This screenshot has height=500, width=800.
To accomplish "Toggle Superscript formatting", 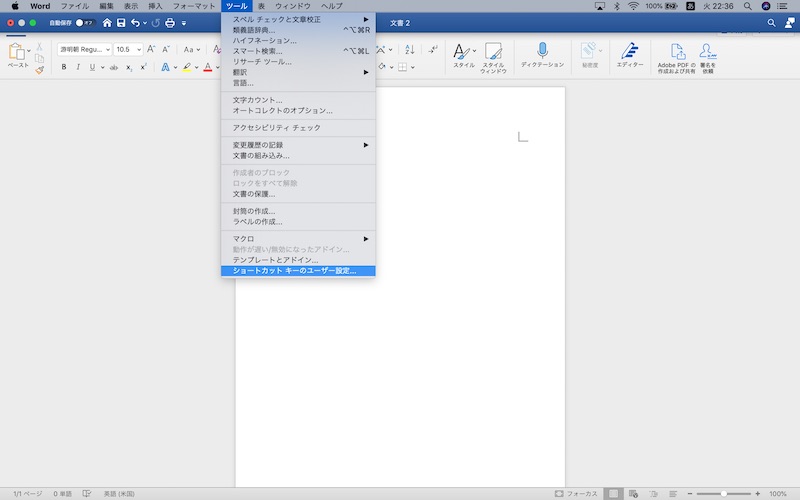I will [x=143, y=67].
